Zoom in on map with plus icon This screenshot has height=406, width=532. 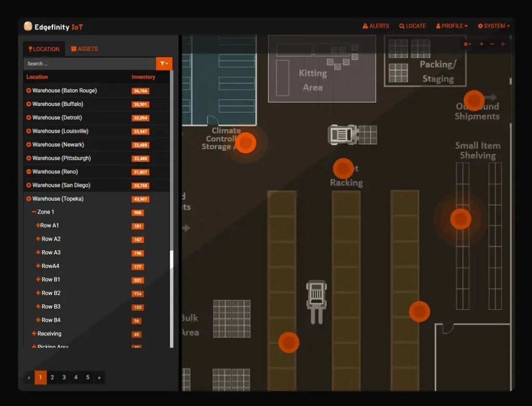click(481, 44)
